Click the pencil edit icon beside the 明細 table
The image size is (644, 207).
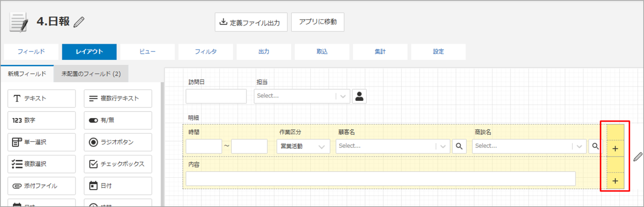click(638, 157)
